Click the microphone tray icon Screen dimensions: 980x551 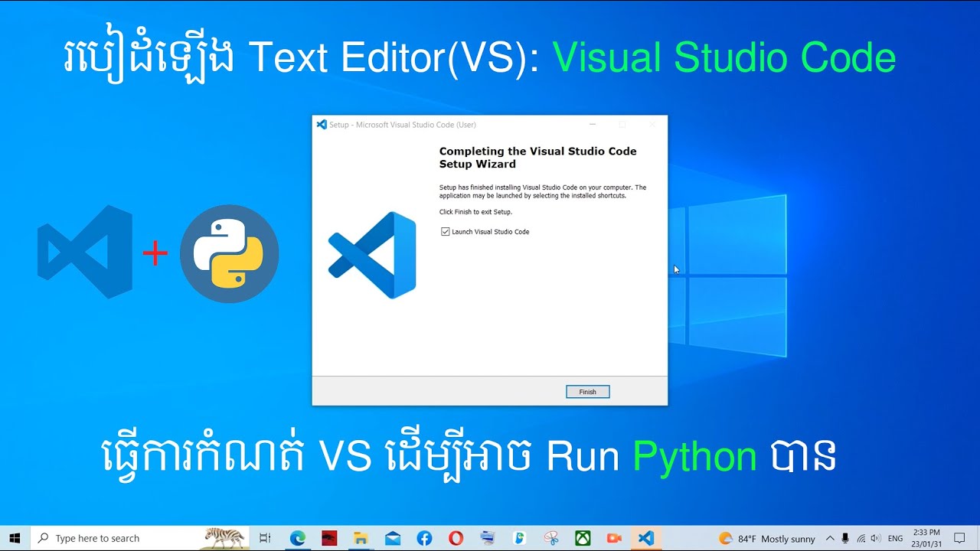pos(845,539)
